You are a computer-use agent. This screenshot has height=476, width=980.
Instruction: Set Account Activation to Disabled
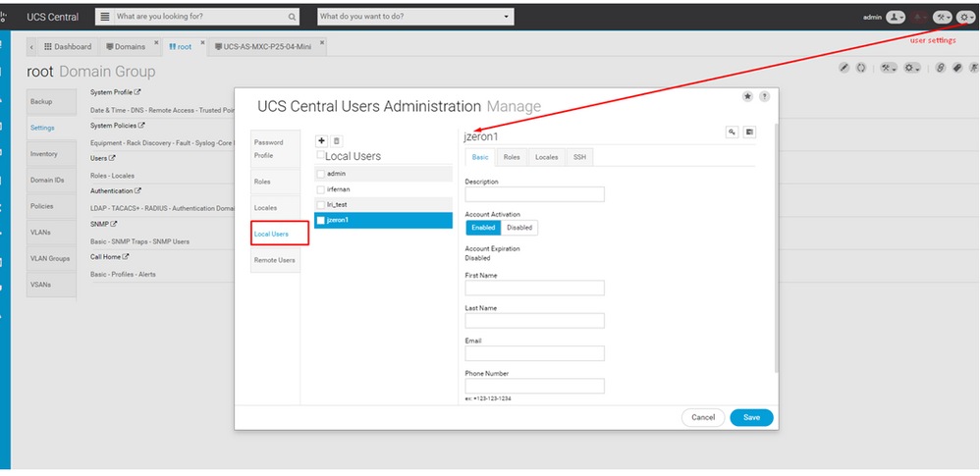[519, 228]
